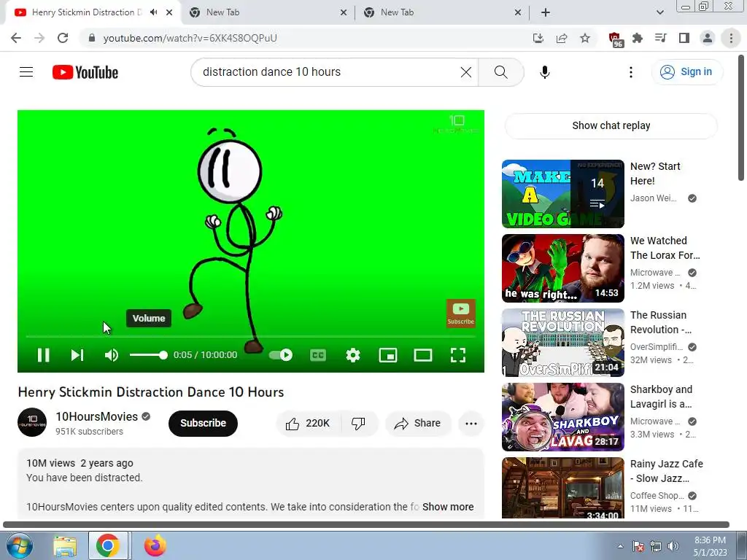Click the Sign in button
This screenshot has height=560, width=747.
686,72
